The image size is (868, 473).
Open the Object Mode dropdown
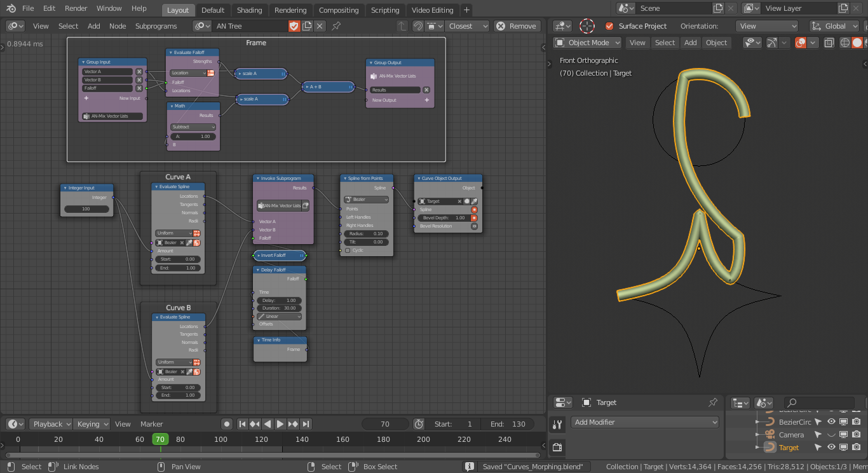(x=588, y=43)
